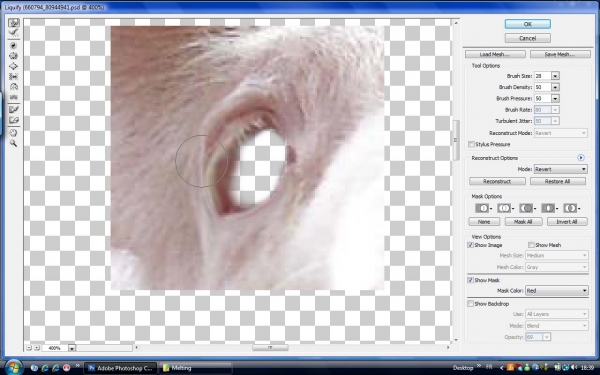600x375 pixels.
Task: Click the Brush Density value field
Action: click(543, 87)
